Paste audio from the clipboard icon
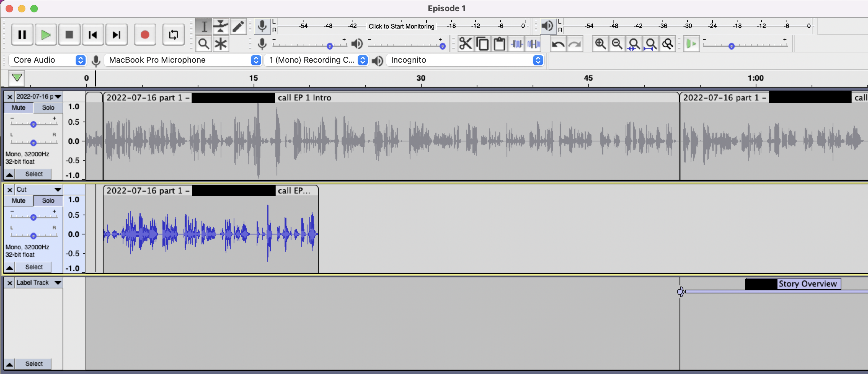868x374 pixels. (499, 44)
